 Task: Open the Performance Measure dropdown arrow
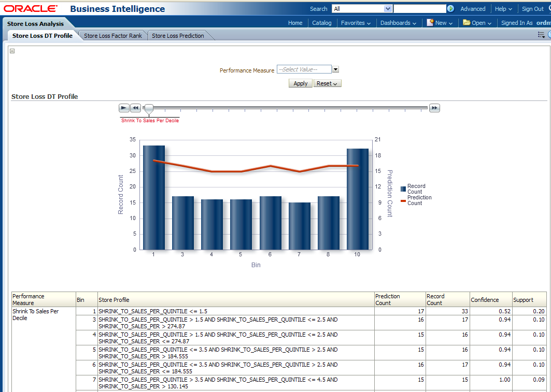coord(335,69)
